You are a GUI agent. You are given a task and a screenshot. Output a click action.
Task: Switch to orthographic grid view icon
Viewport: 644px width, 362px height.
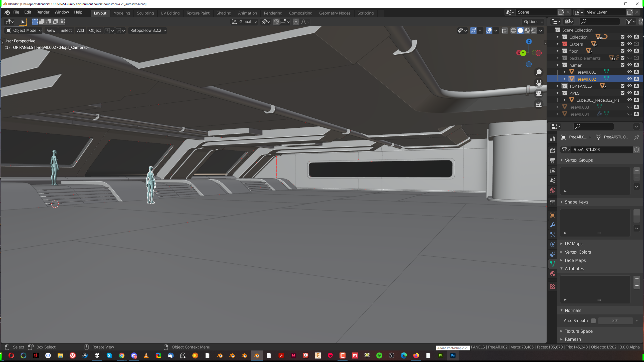click(539, 104)
